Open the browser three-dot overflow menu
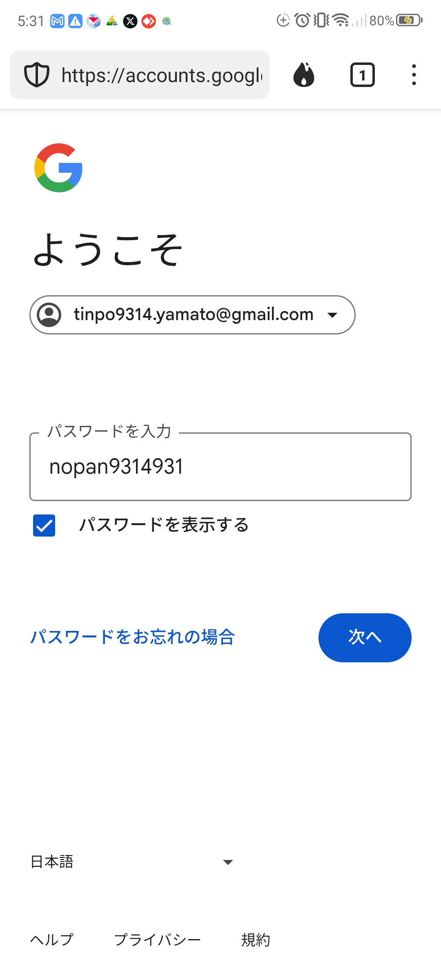This screenshot has width=441, height=980. coord(414,75)
